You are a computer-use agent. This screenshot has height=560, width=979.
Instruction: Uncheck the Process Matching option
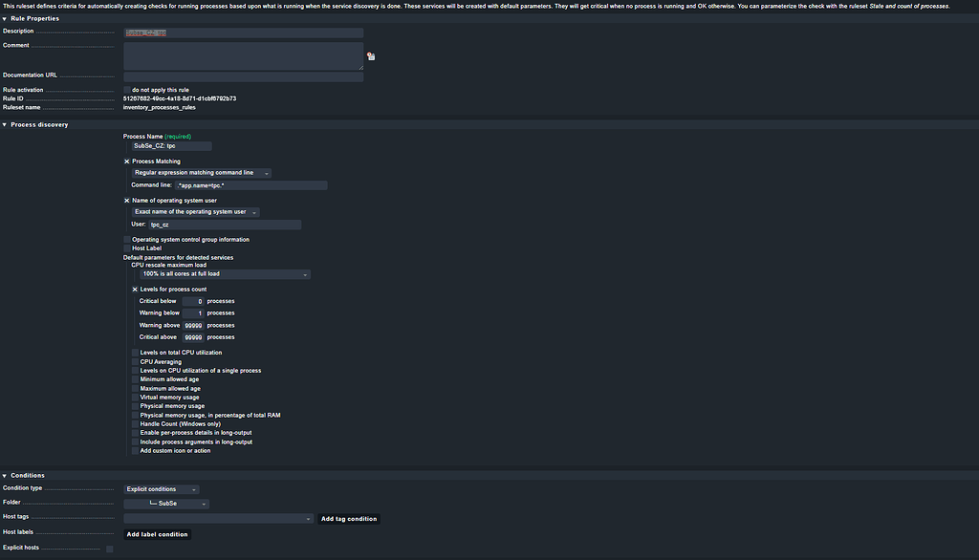(125, 161)
